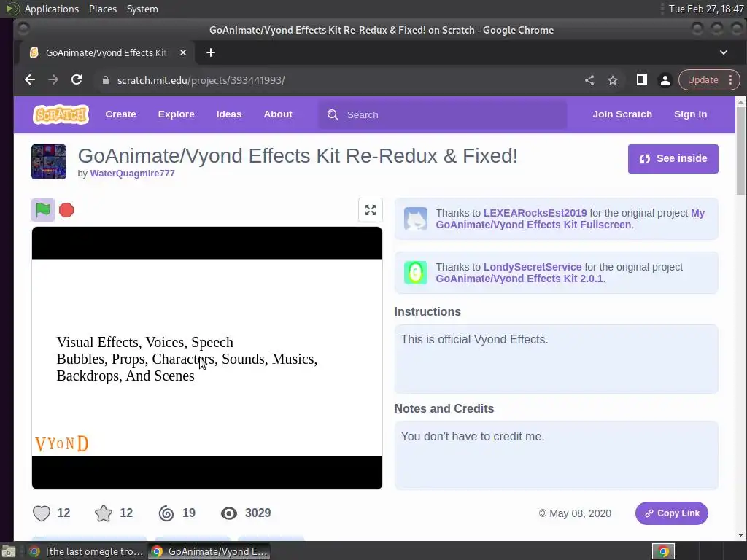Click the red stop sign button

coord(66,210)
